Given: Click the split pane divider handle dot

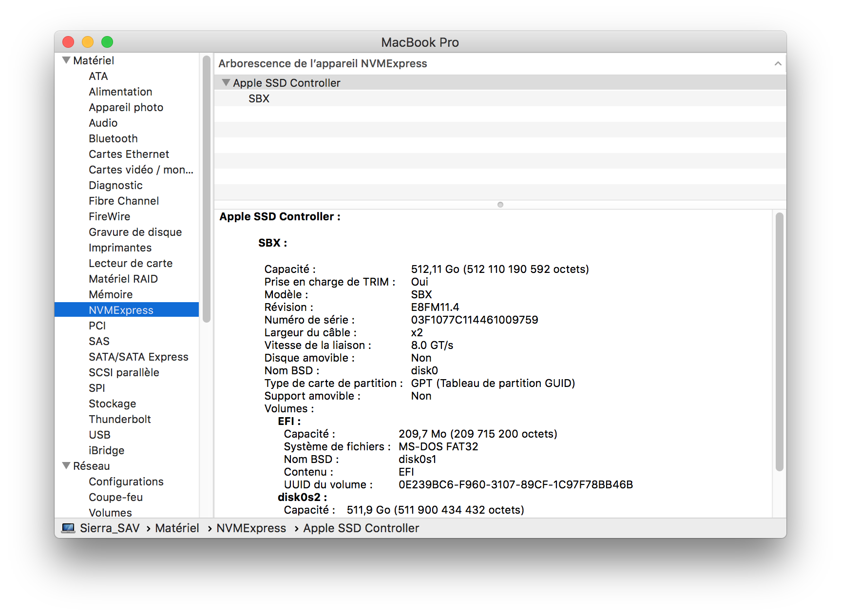Looking at the screenshot, I should [500, 205].
